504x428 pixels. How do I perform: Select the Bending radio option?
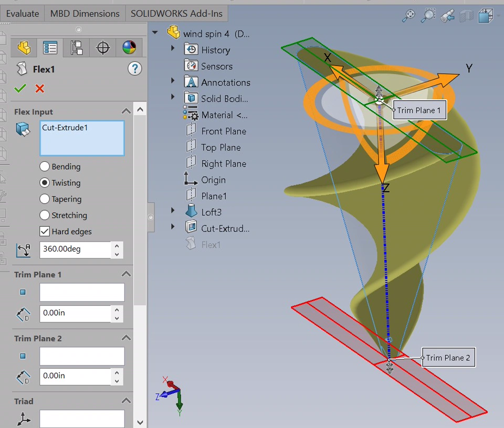44,166
